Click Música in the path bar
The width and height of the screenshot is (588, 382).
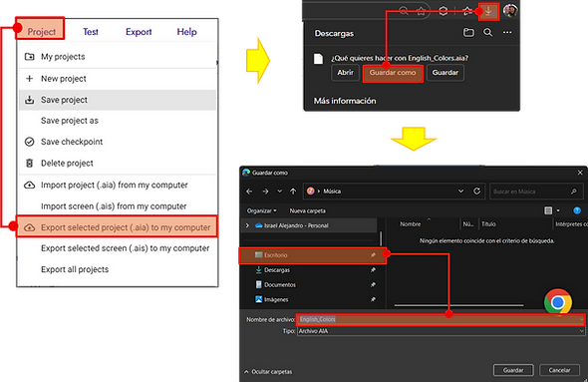point(332,191)
